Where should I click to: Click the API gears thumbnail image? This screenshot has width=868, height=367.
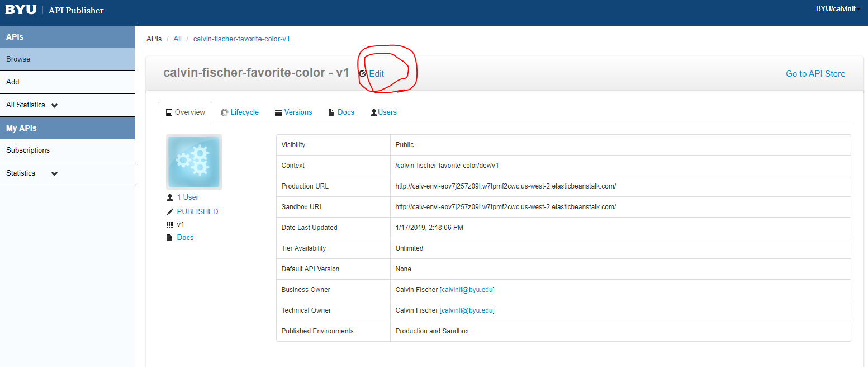pos(194,162)
